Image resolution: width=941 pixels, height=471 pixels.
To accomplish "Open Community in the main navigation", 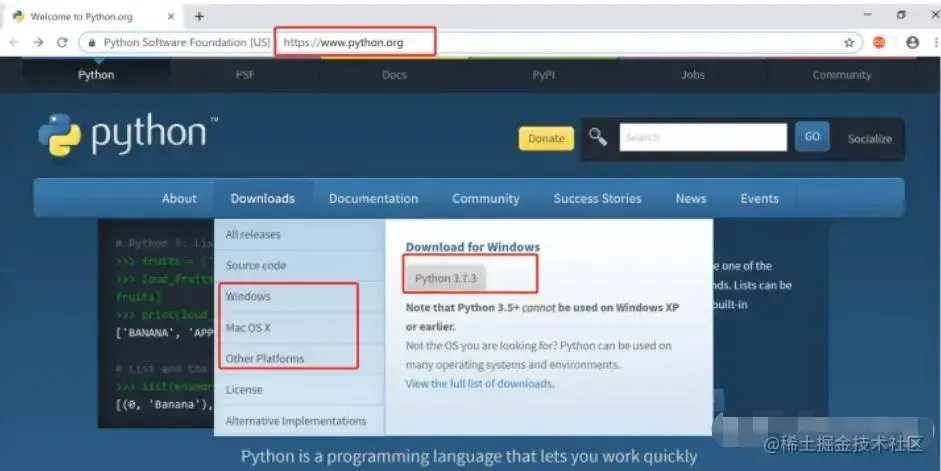I will coord(486,199).
